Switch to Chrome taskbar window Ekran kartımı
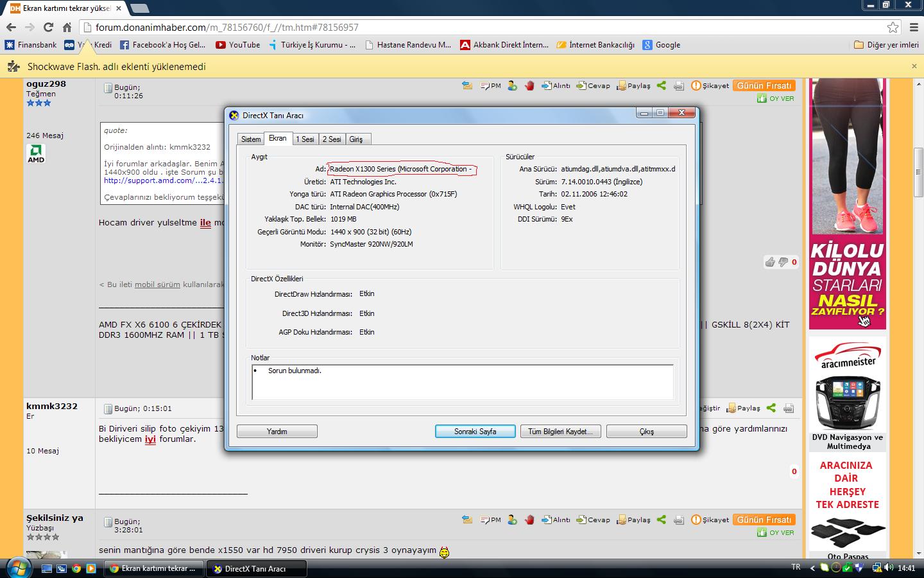Image resolution: width=924 pixels, height=578 pixels. point(154,568)
